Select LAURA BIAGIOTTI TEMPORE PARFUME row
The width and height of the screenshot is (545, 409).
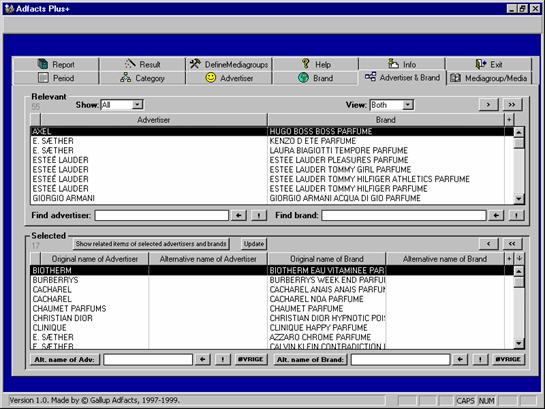click(272, 150)
